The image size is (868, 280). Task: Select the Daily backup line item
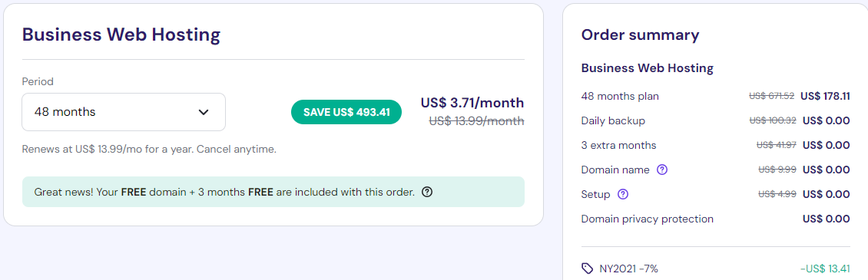pyautogui.click(x=715, y=120)
